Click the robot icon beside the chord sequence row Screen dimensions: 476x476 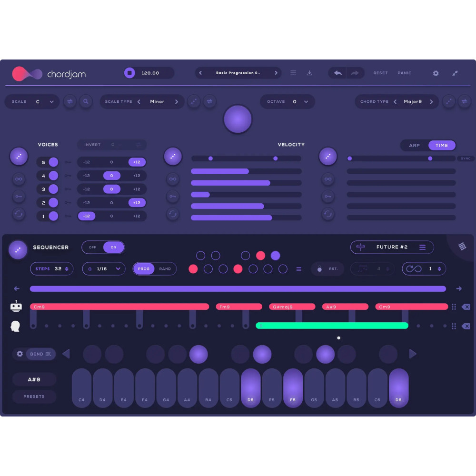point(16,306)
